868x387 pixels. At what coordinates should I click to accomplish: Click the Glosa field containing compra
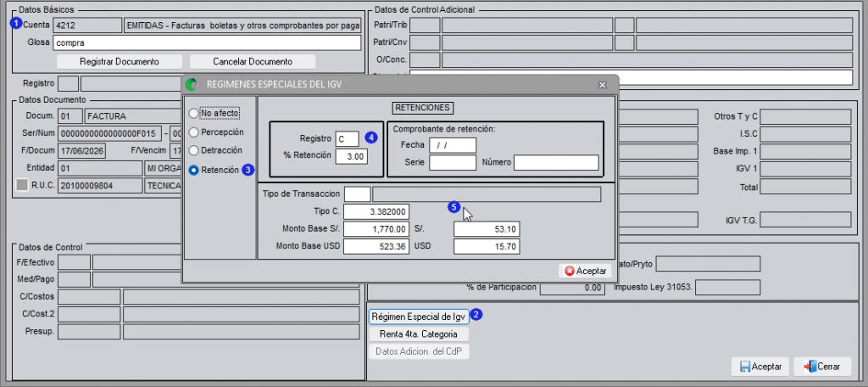tap(207, 42)
